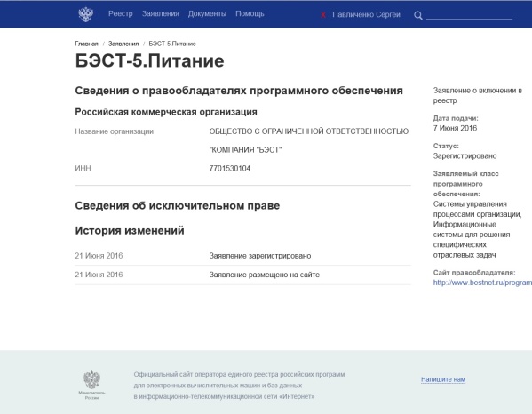The width and height of the screenshot is (532, 414).
Task: Click the История изменений heading
Action: point(130,230)
